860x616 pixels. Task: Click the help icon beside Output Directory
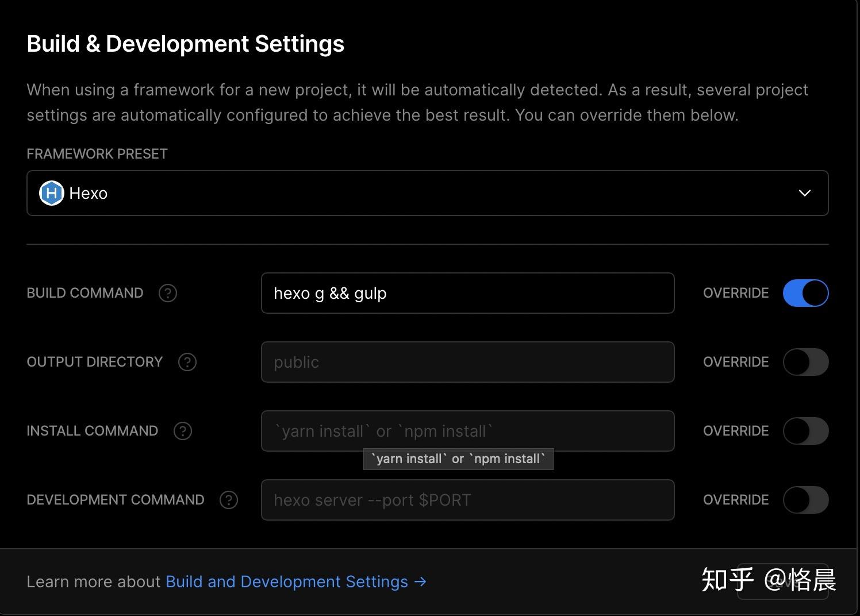click(187, 362)
